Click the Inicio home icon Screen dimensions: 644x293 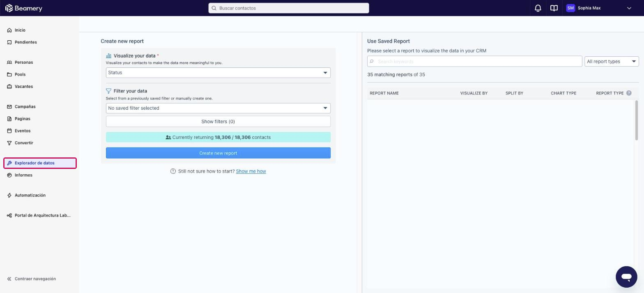coord(9,30)
